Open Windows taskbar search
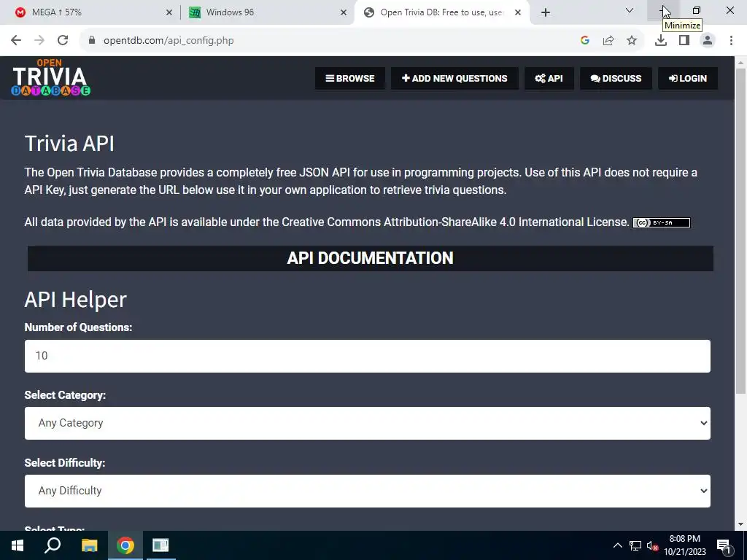Image resolution: width=747 pixels, height=560 pixels. pyautogui.click(x=53, y=545)
